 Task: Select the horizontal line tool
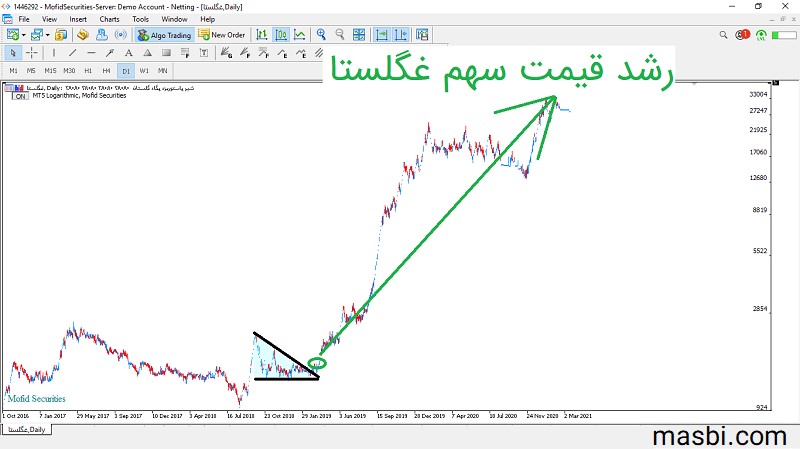tap(91, 53)
